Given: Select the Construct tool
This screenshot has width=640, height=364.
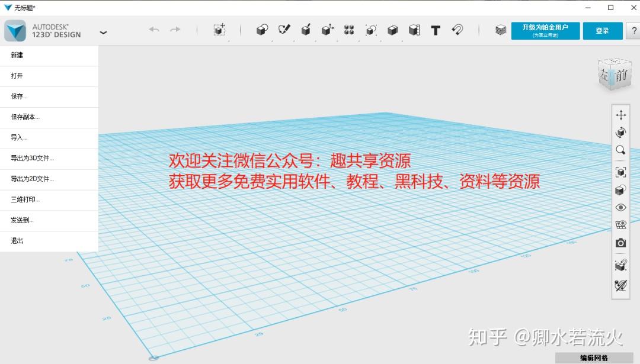Looking at the screenshot, I should point(306,30).
